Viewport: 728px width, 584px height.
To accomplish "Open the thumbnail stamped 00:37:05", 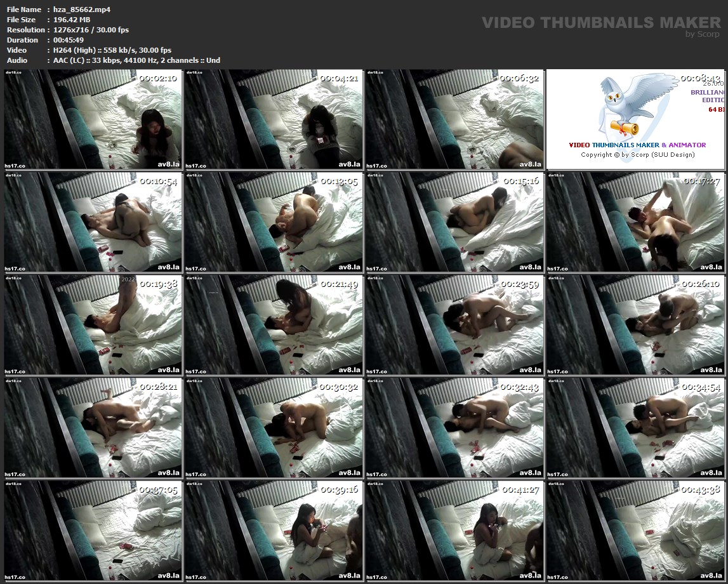I will tap(93, 531).
